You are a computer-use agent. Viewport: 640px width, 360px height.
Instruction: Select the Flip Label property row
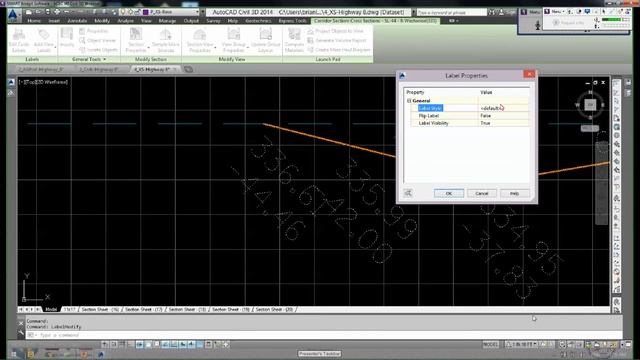click(469, 116)
